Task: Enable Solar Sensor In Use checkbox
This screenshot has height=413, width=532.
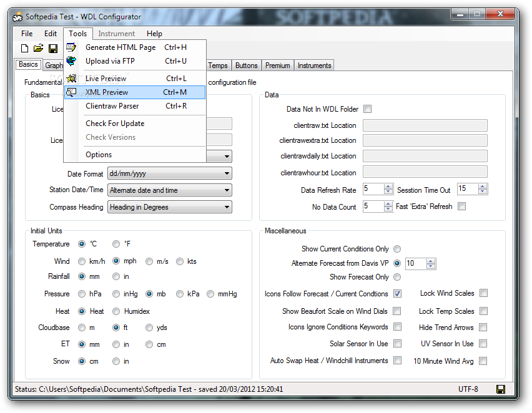Action: [x=397, y=344]
